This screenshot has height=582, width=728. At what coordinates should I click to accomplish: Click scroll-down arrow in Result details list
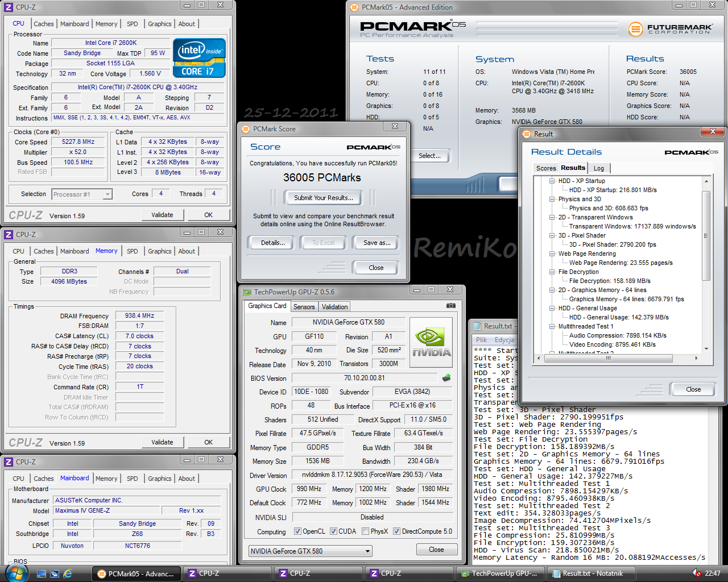(x=706, y=348)
